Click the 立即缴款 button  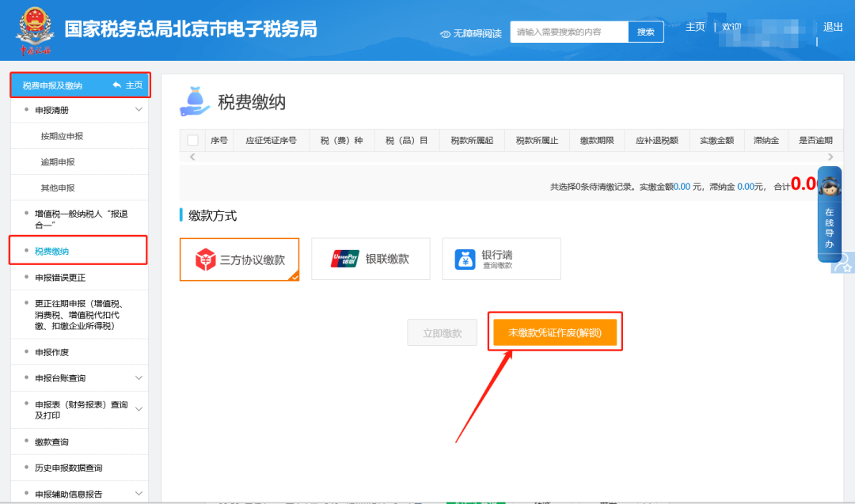(443, 333)
